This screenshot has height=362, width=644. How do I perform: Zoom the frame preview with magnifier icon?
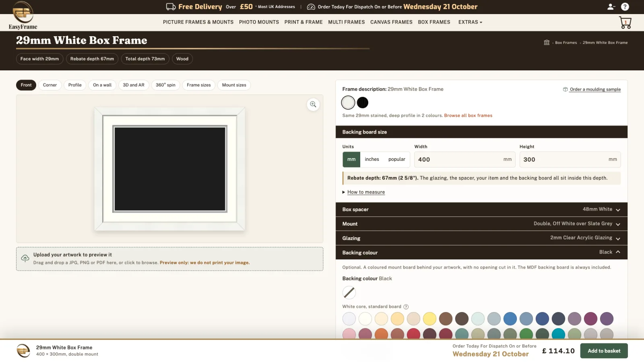313,105
